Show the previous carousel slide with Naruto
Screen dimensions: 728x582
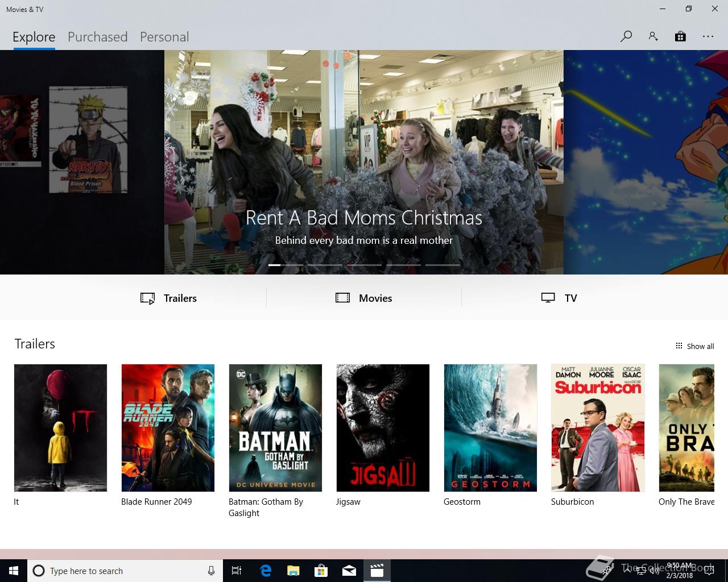click(x=82, y=162)
